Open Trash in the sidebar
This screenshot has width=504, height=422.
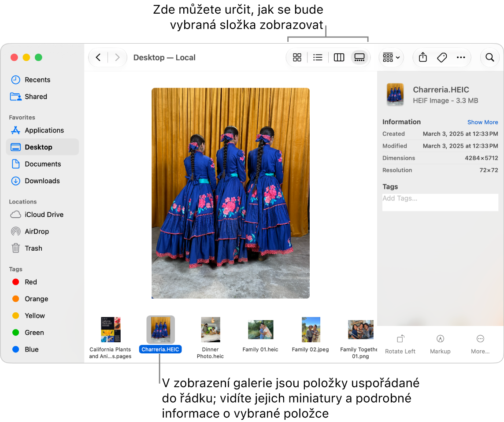pos(42,248)
